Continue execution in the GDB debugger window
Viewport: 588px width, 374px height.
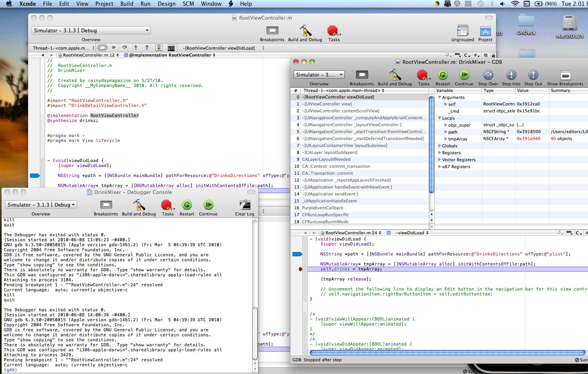[464, 75]
